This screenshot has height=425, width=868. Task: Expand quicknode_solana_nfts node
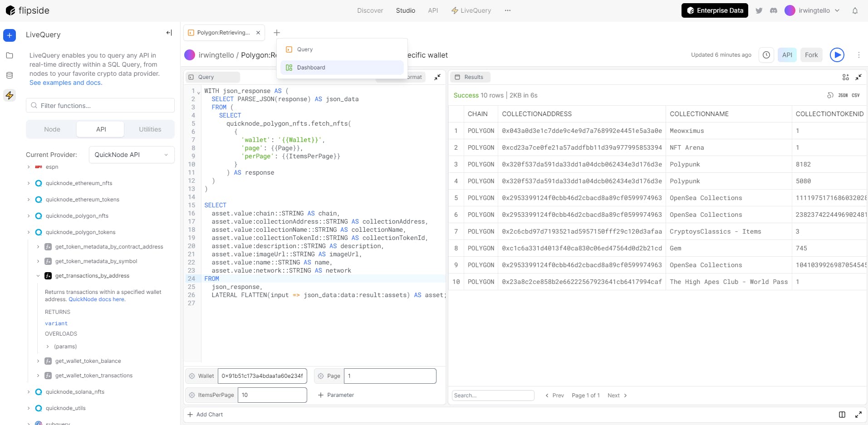[x=29, y=392]
